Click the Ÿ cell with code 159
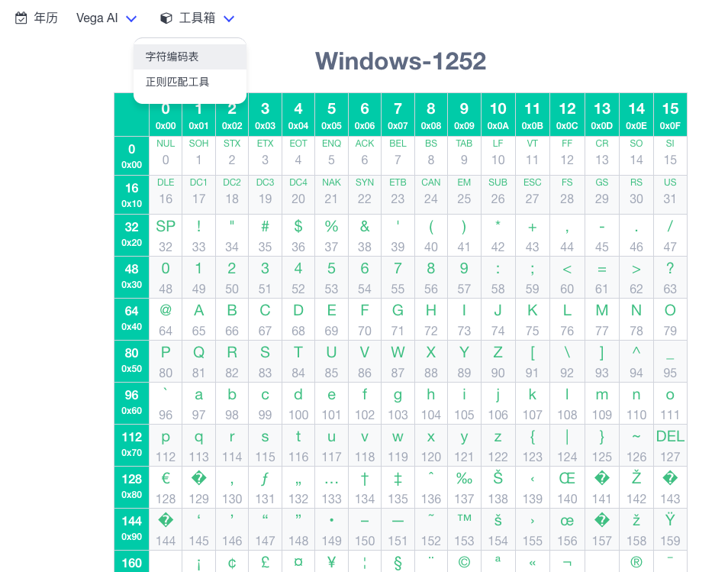Image resolution: width=728 pixels, height=572 pixels. 670,528
